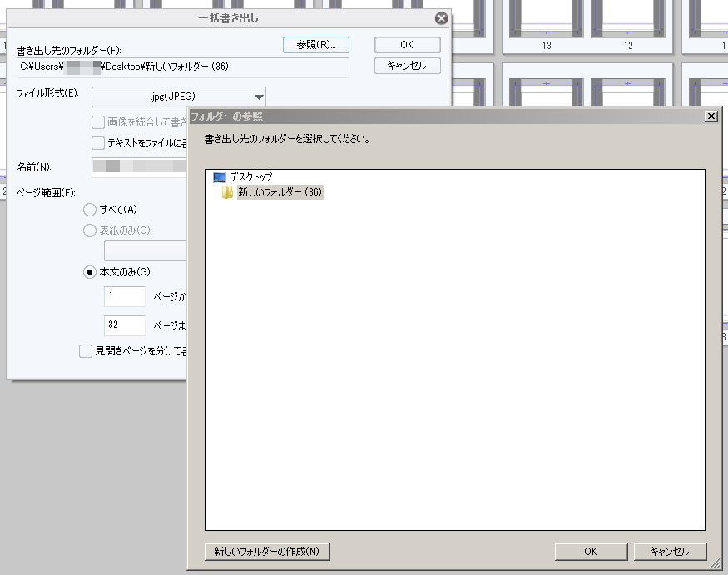Screen dimensions: 728x575
Task: Select the yellow 新しいフォルダー (36) folder icon
Action: pos(227,192)
